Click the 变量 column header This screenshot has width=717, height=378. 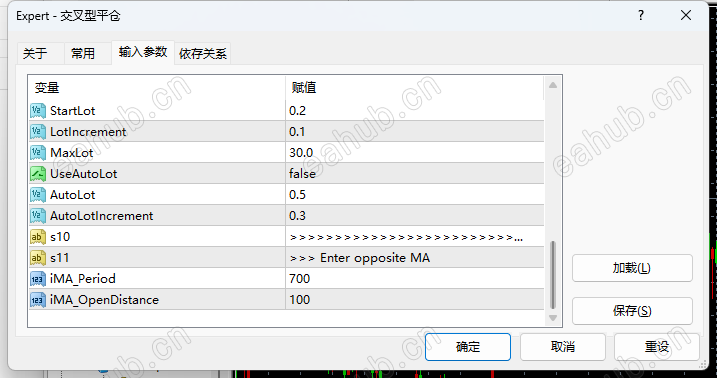(x=157, y=87)
